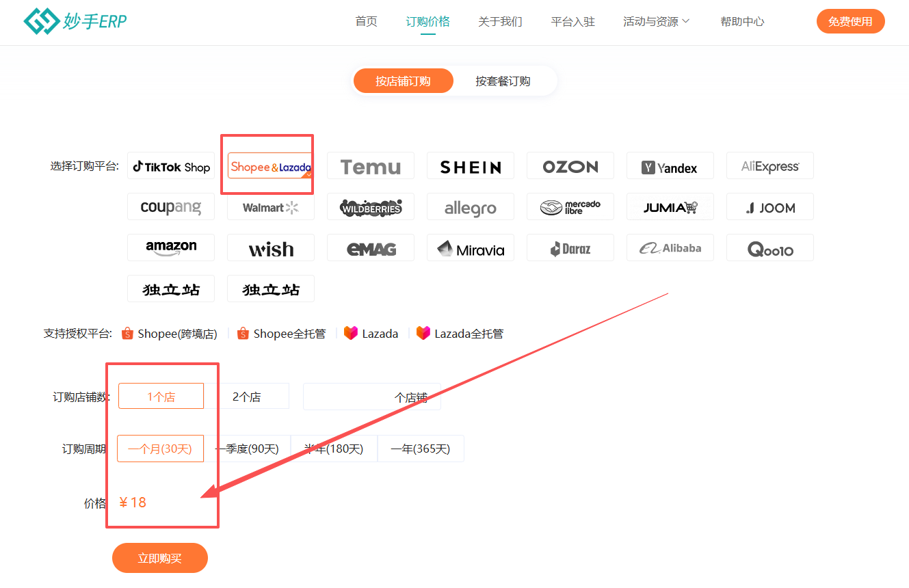Expand the 活动与资源 dropdown menu
Screen dimensions: 909x588
(x=655, y=21)
